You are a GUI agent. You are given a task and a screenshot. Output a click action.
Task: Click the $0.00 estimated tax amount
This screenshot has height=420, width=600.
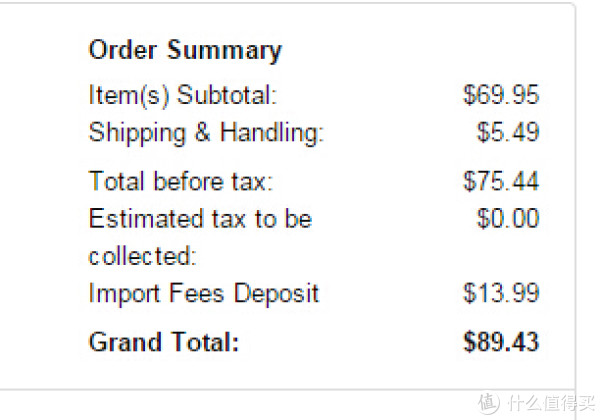click(x=508, y=218)
